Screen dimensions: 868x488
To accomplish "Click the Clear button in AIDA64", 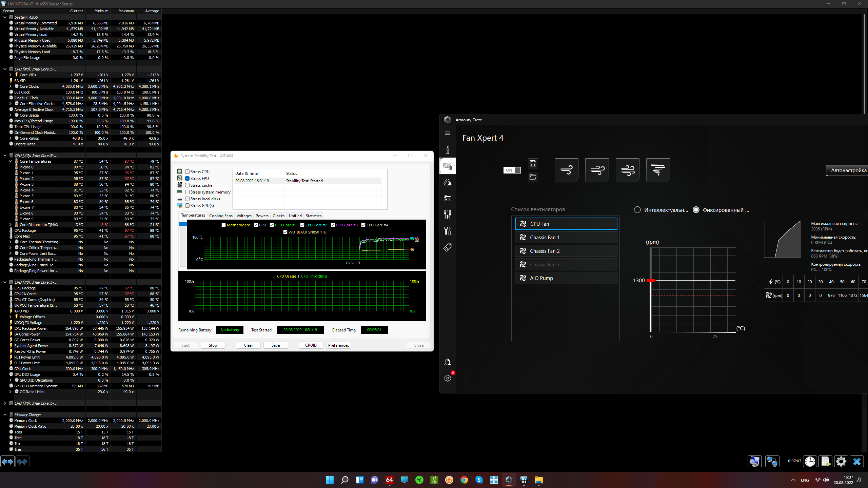I will (248, 345).
